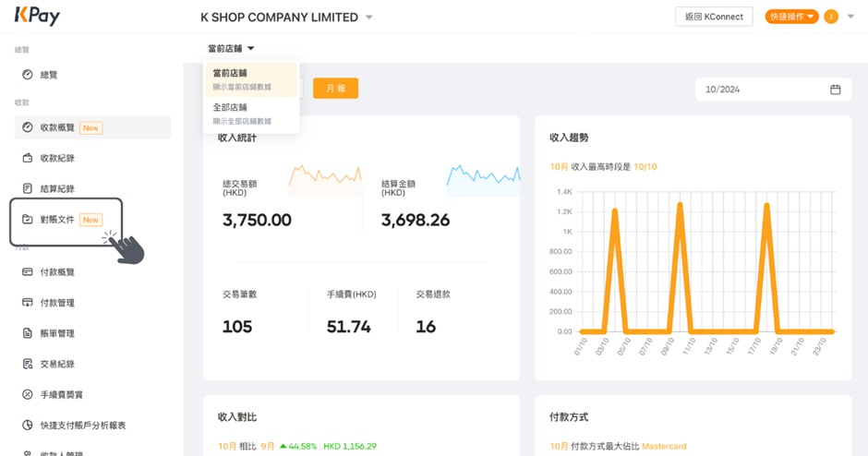The width and height of the screenshot is (868, 456).
Task: Expand the K SHOP COMPANY LIMITED dropdown arrow
Action: coord(369,18)
